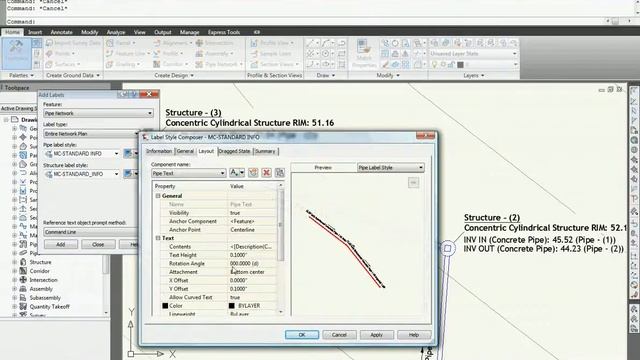
Task: Click Help in Label Style Composer
Action: (x=414, y=335)
